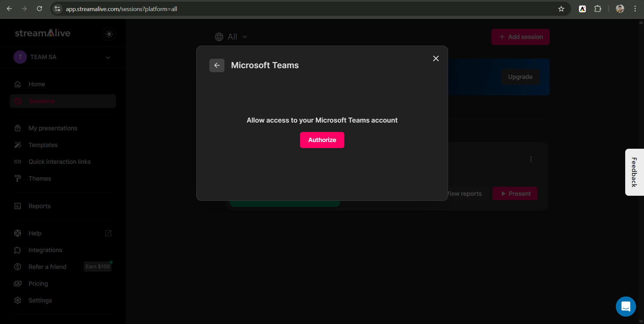
Task: Click the Earn $100 badge
Action: [98, 267]
